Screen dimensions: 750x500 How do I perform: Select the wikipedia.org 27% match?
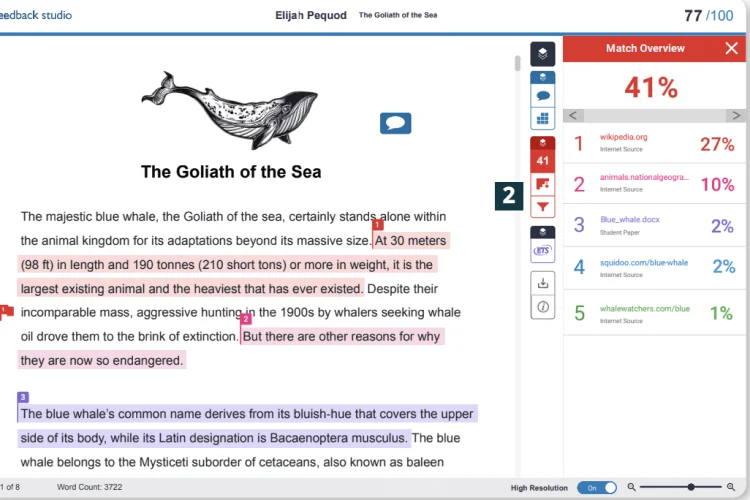pyautogui.click(x=654, y=143)
